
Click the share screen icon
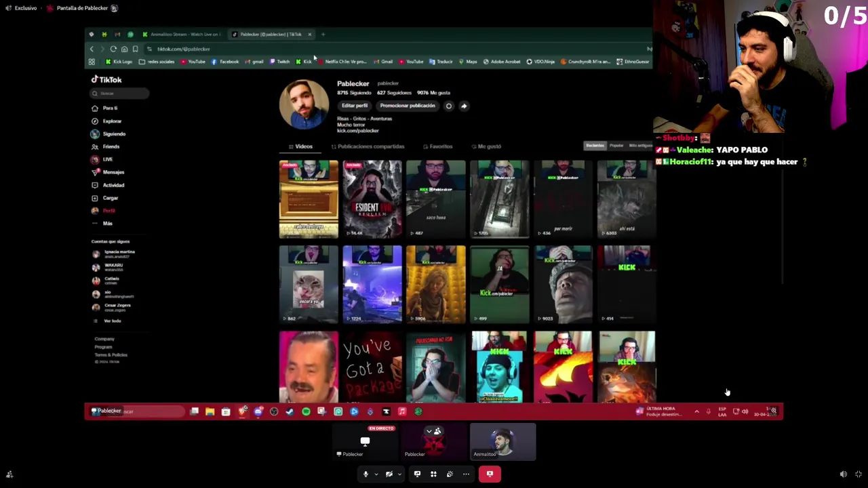click(x=417, y=474)
